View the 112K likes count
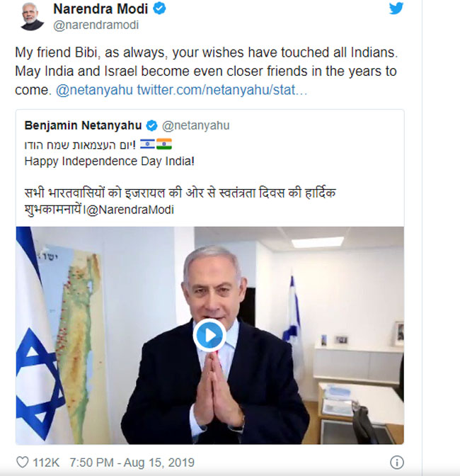 click(47, 462)
